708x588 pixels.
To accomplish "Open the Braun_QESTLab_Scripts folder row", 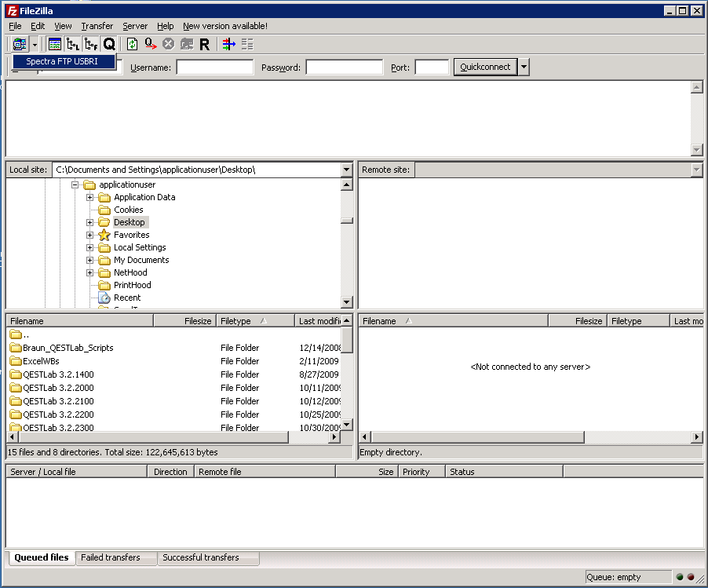I will 68,348.
